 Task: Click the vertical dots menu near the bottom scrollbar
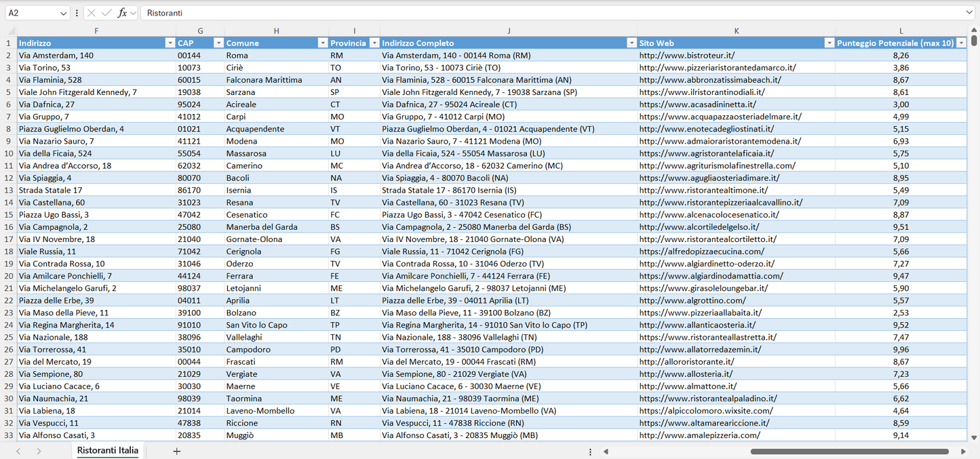(x=590, y=451)
